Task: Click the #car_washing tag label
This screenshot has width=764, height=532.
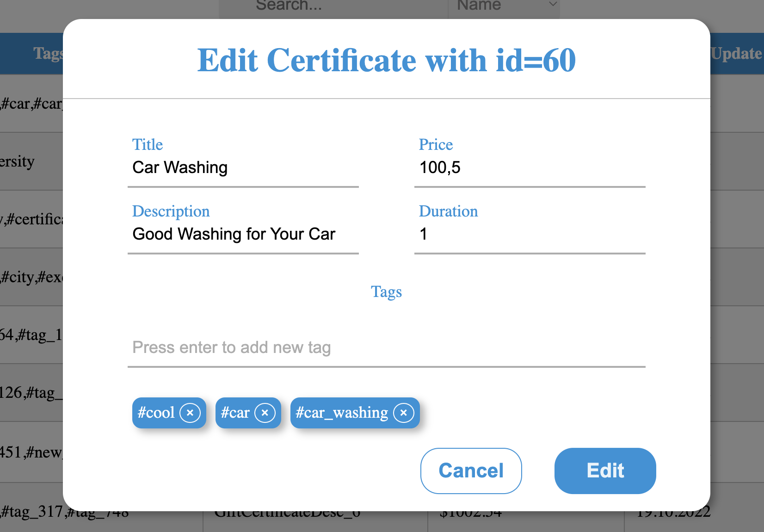Action: (x=342, y=413)
